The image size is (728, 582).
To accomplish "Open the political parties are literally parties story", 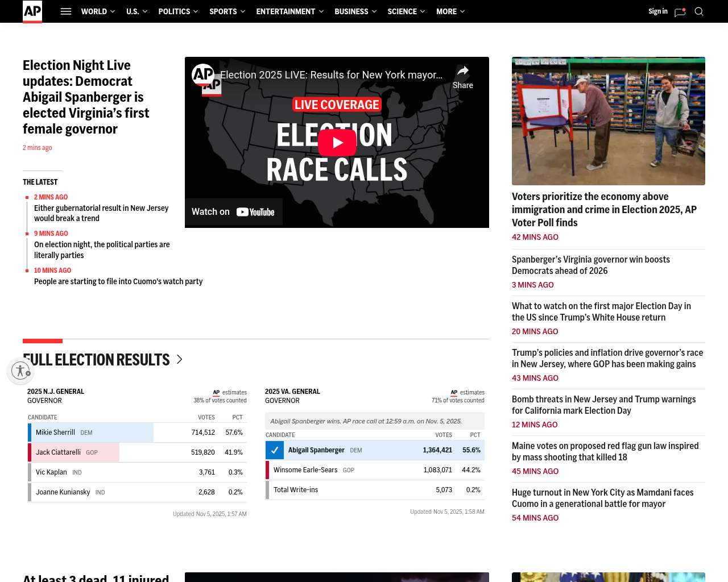I will click(x=102, y=250).
